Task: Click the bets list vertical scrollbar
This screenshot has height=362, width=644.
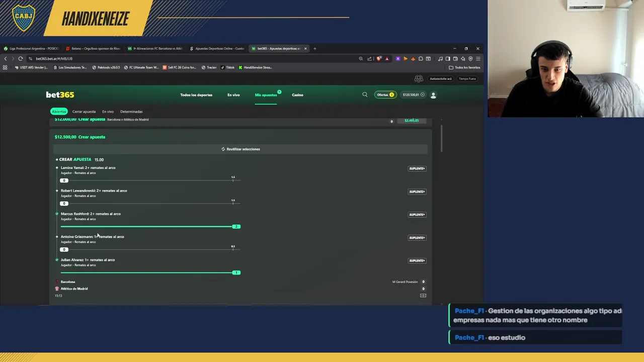Action: pyautogui.click(x=442, y=138)
